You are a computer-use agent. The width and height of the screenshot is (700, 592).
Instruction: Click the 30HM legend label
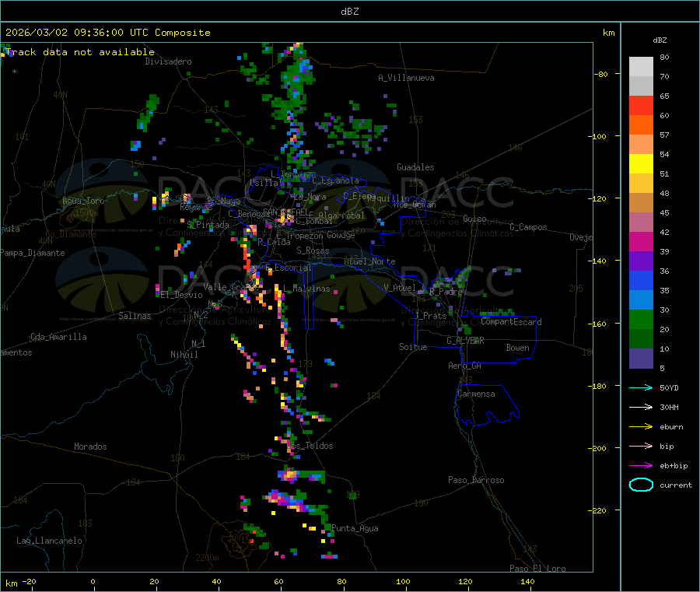pyautogui.click(x=669, y=407)
